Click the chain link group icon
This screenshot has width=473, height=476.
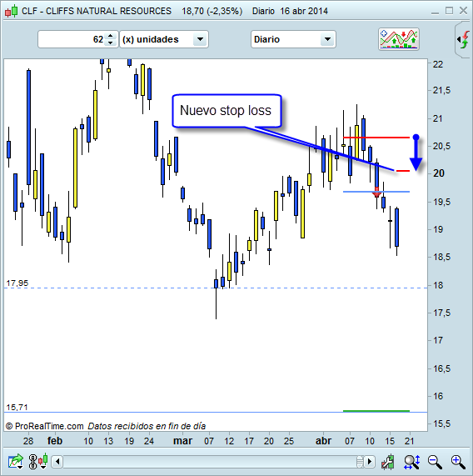pos(32,462)
